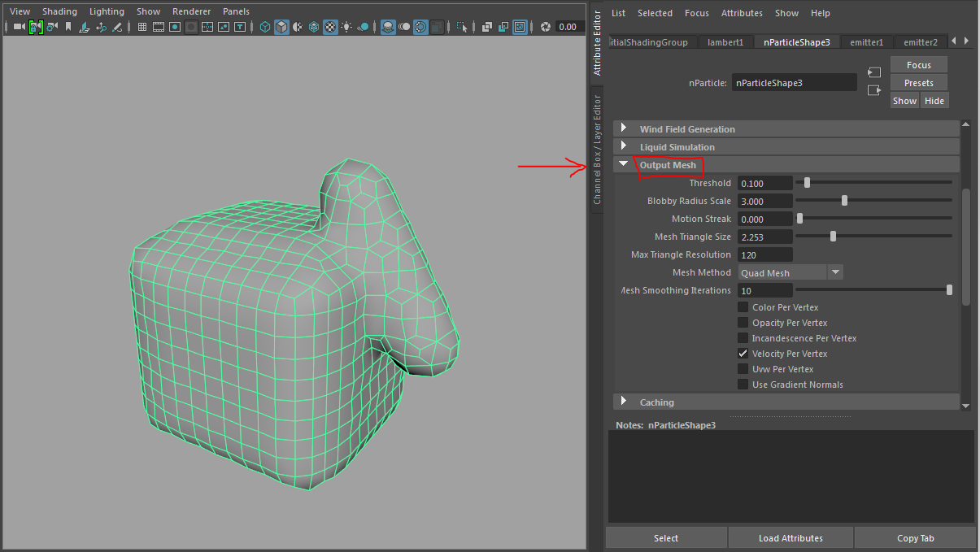The height and width of the screenshot is (552, 980).
Task: Edit the Max Triangle Resolution field
Action: 764,254
